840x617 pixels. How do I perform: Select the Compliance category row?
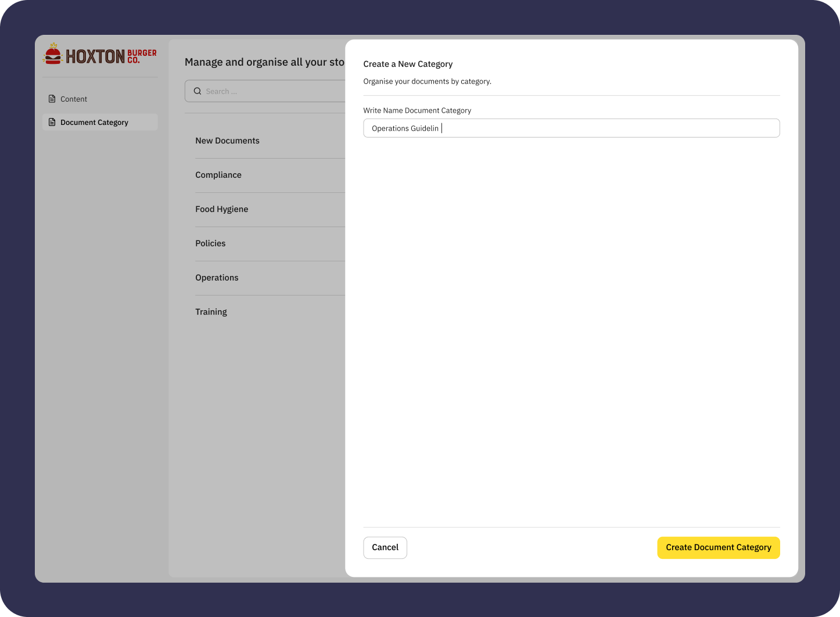pos(270,175)
